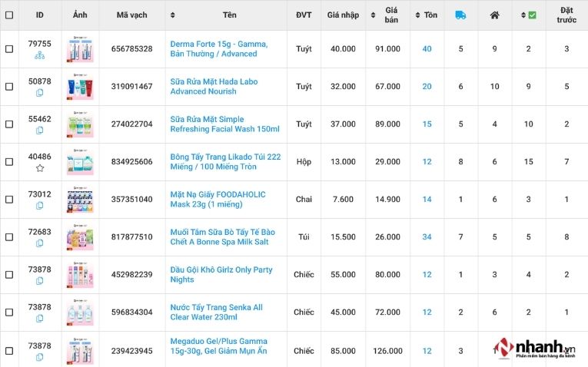Click the star icon under ID 40486
The height and width of the screenshot is (367, 588).
click(x=40, y=168)
